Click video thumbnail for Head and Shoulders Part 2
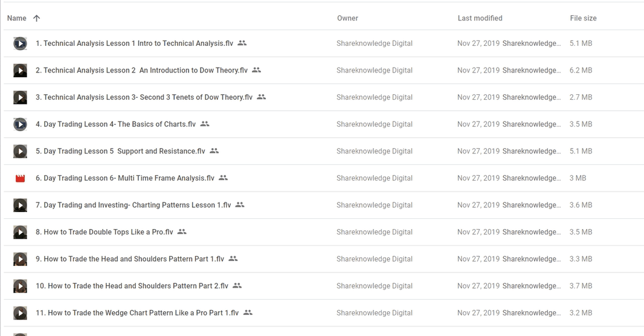This screenshot has height=336, width=644. click(20, 286)
